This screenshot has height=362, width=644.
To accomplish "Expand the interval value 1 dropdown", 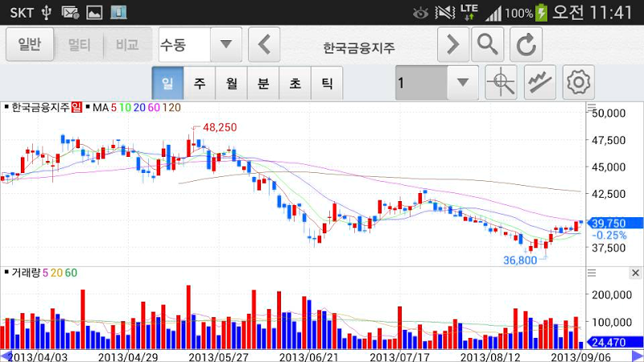I will (462, 83).
